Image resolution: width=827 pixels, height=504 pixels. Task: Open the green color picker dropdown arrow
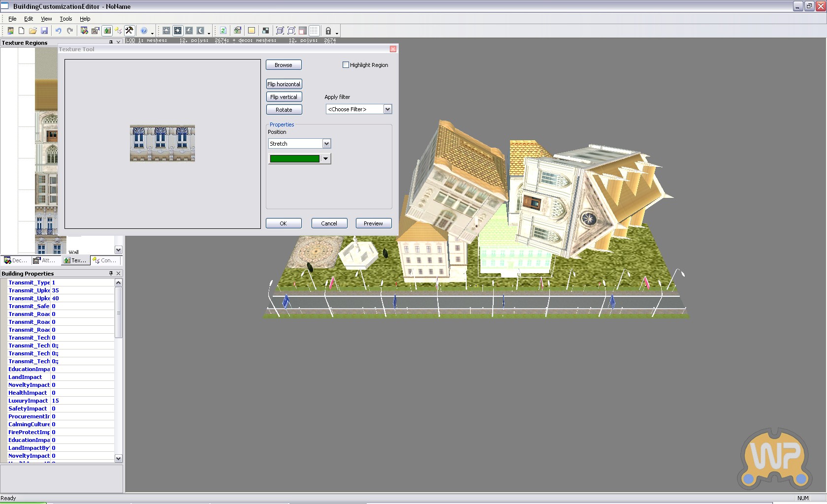(325, 158)
